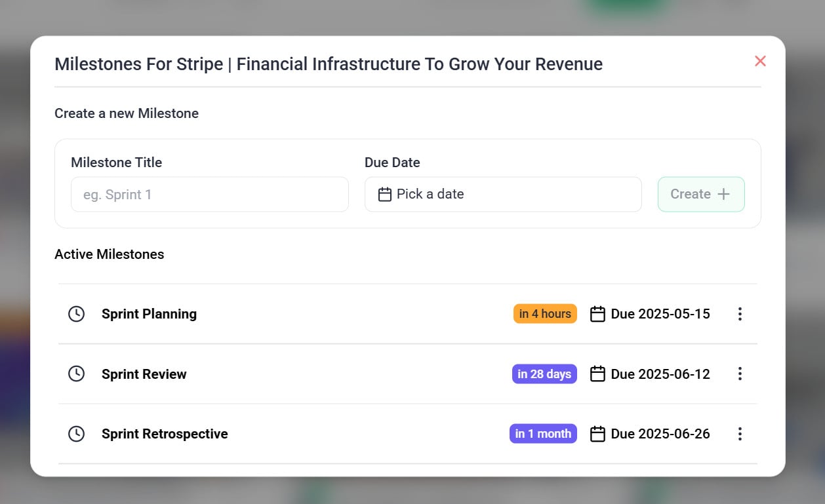The width and height of the screenshot is (825, 504).
Task: Open options menu for Sprint Retrospective
Action: 740,434
